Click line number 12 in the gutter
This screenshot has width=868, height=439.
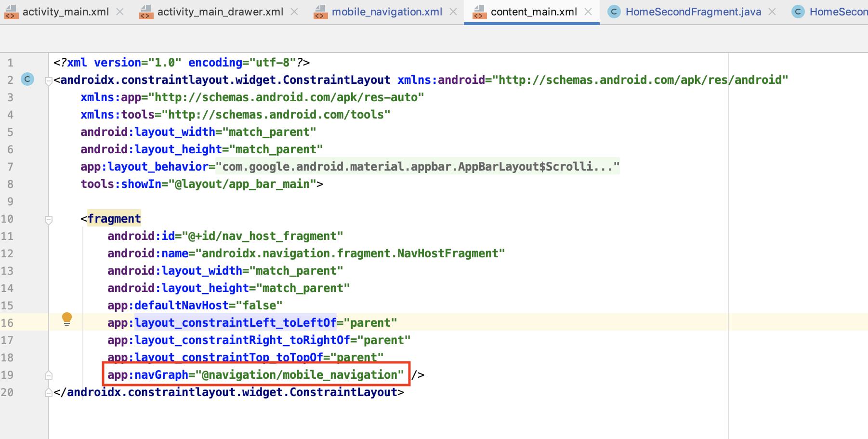point(8,253)
